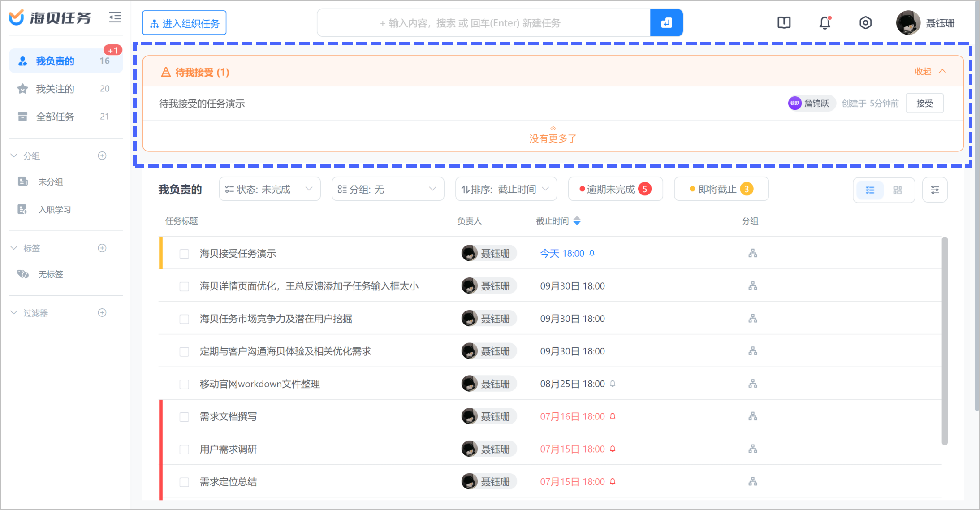This screenshot has height=510, width=980.
Task: Open the display settings sliders icon
Action: click(935, 190)
